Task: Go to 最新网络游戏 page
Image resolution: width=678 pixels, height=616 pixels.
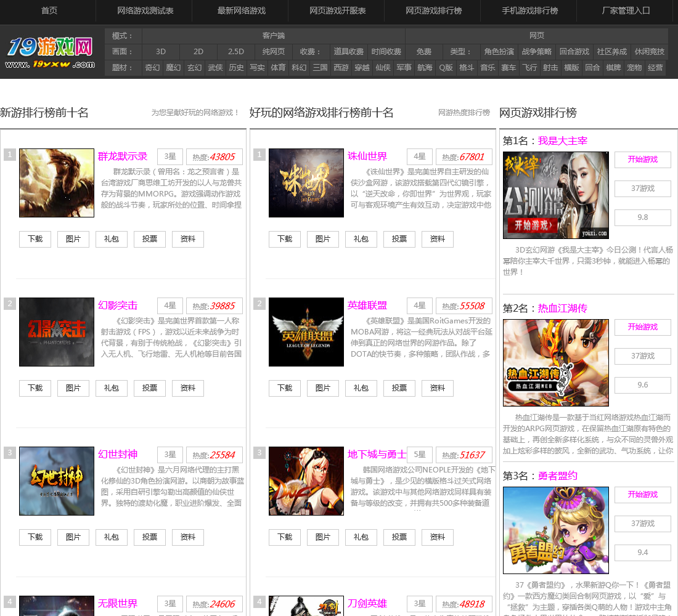Action: (241, 11)
